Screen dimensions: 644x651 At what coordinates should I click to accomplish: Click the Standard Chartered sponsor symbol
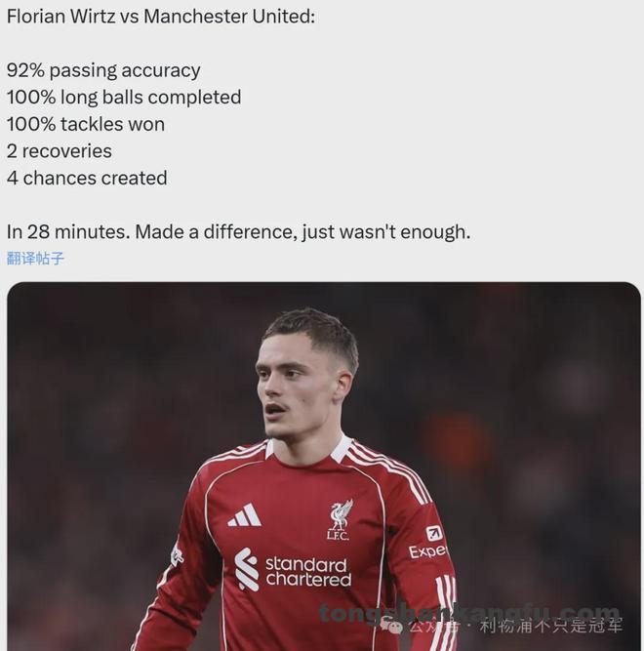click(247, 569)
